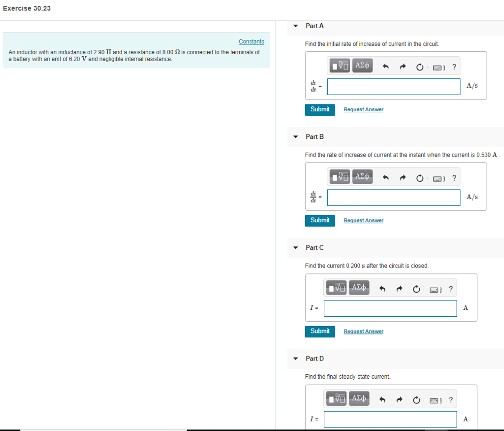
Task: Request Answer for Part A
Action: (364, 110)
